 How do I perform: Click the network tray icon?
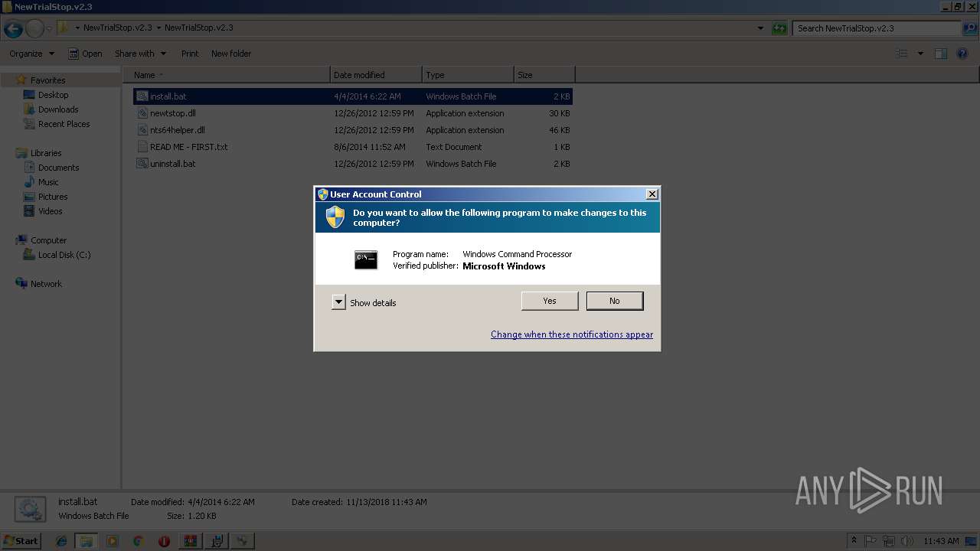[889, 541]
